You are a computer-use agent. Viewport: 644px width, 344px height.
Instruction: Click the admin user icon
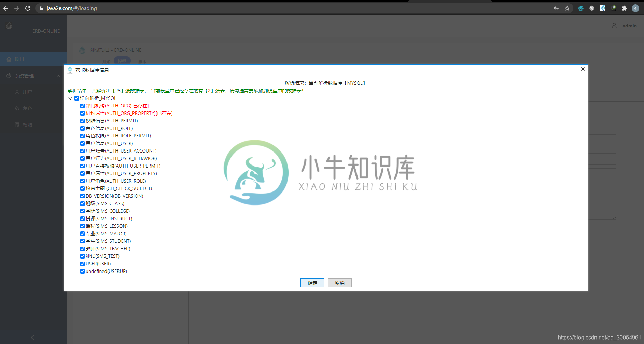click(614, 26)
